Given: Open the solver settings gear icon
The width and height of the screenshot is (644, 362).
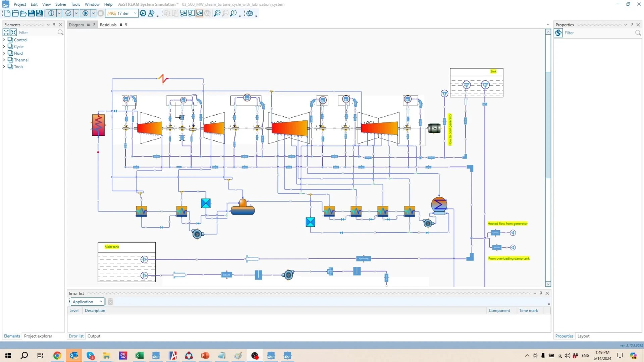Looking at the screenshot, I should click(143, 13).
